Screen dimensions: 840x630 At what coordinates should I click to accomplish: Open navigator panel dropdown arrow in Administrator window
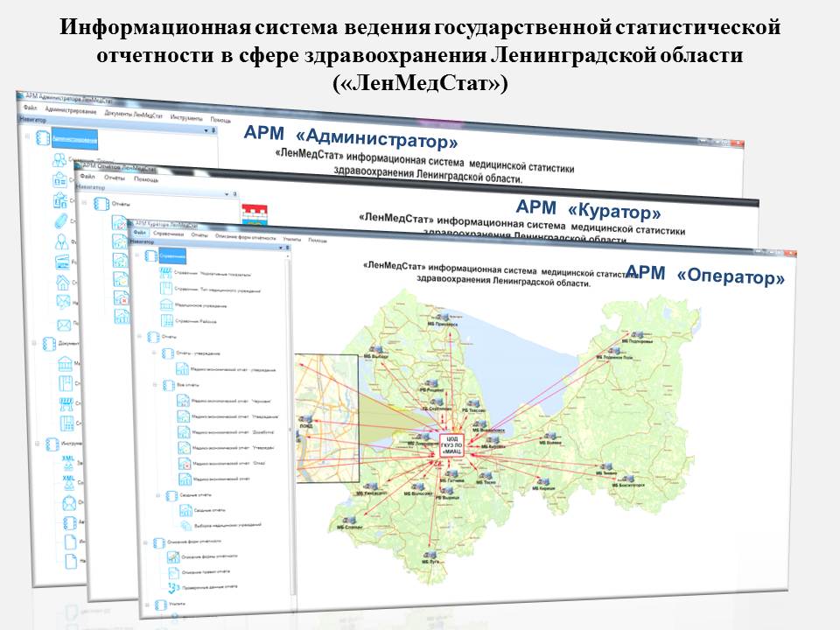pyautogui.click(x=206, y=130)
